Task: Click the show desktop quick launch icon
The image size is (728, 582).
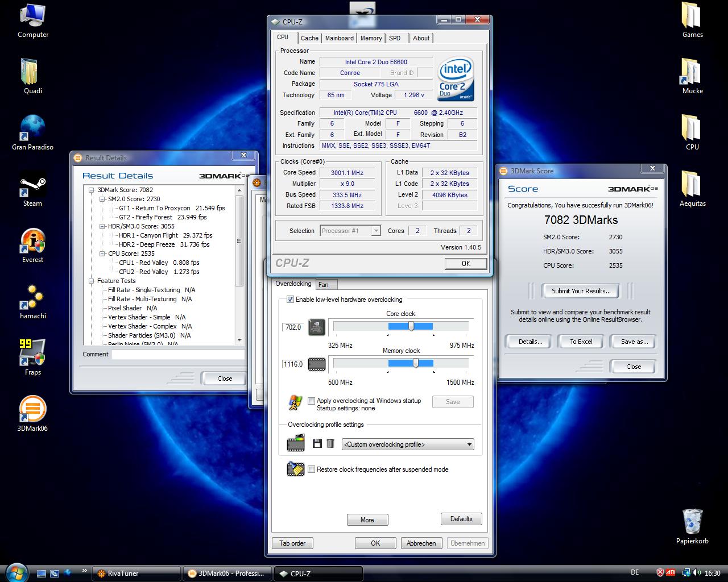Action: point(42,573)
